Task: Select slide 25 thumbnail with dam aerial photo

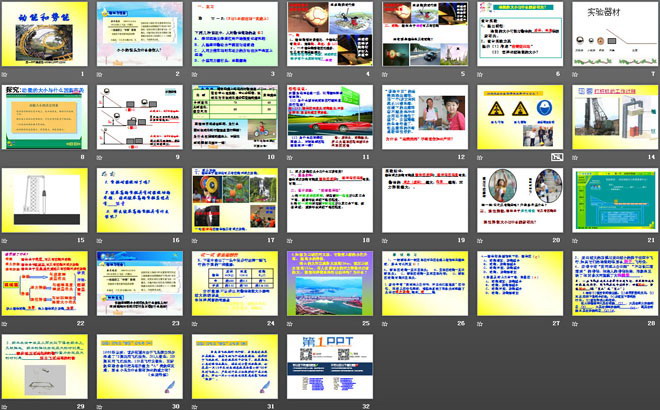Action: click(x=330, y=283)
